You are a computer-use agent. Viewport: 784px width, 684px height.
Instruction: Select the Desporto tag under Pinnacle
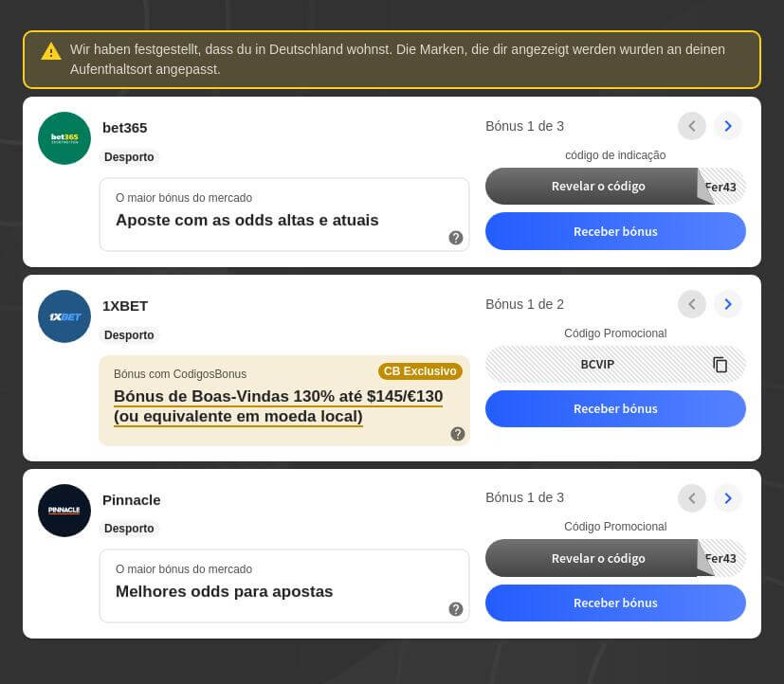pyautogui.click(x=129, y=528)
